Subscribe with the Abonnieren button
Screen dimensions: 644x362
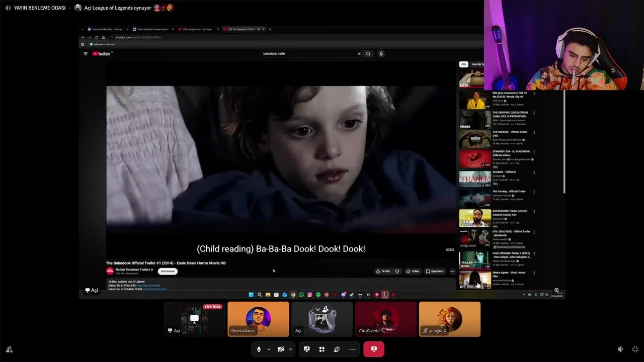coord(168,271)
